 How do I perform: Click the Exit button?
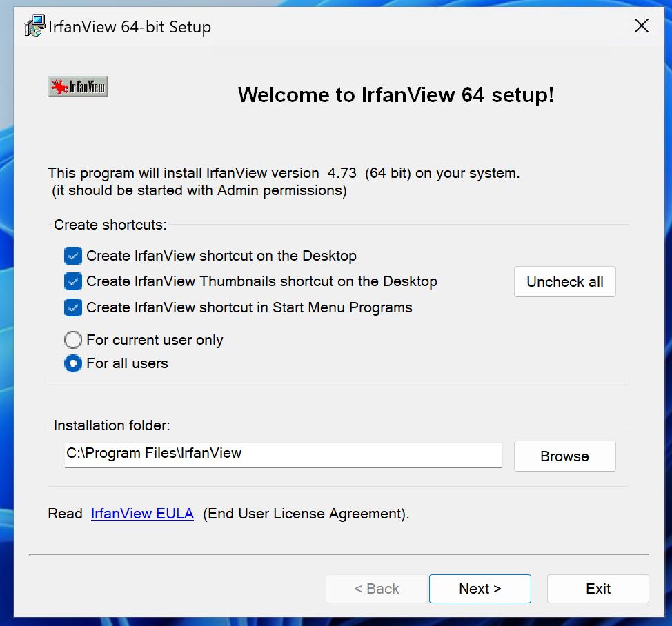coord(598,589)
